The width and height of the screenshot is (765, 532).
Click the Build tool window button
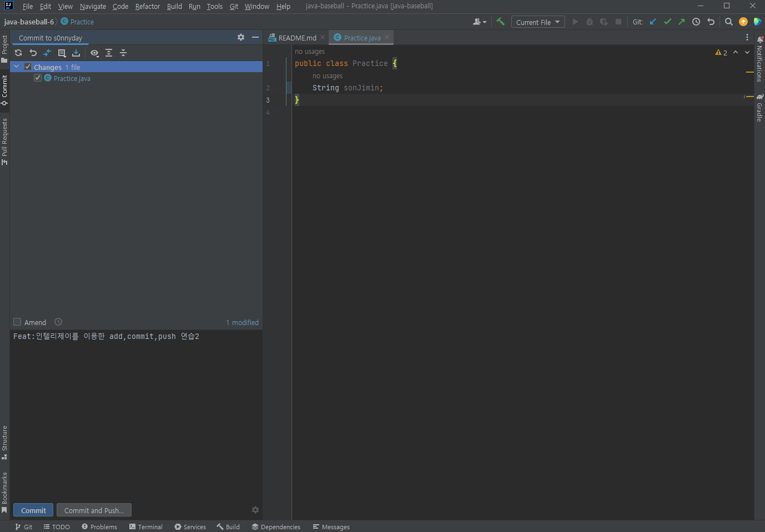coord(228,526)
